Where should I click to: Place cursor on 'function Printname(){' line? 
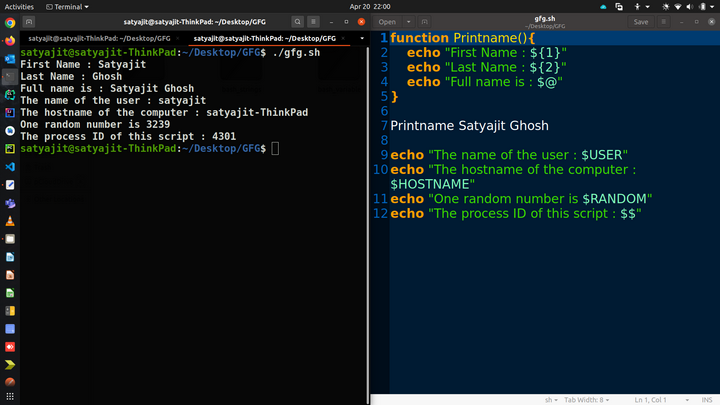tap(462, 38)
